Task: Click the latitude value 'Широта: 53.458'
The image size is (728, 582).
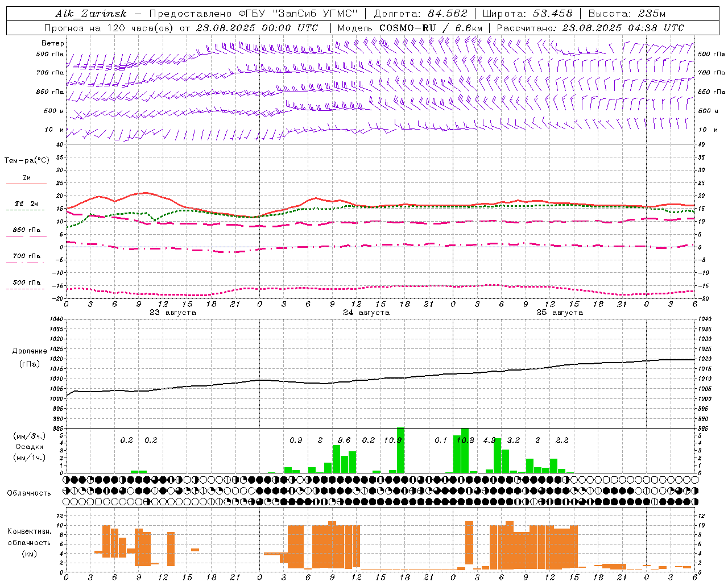Action: 527,14
